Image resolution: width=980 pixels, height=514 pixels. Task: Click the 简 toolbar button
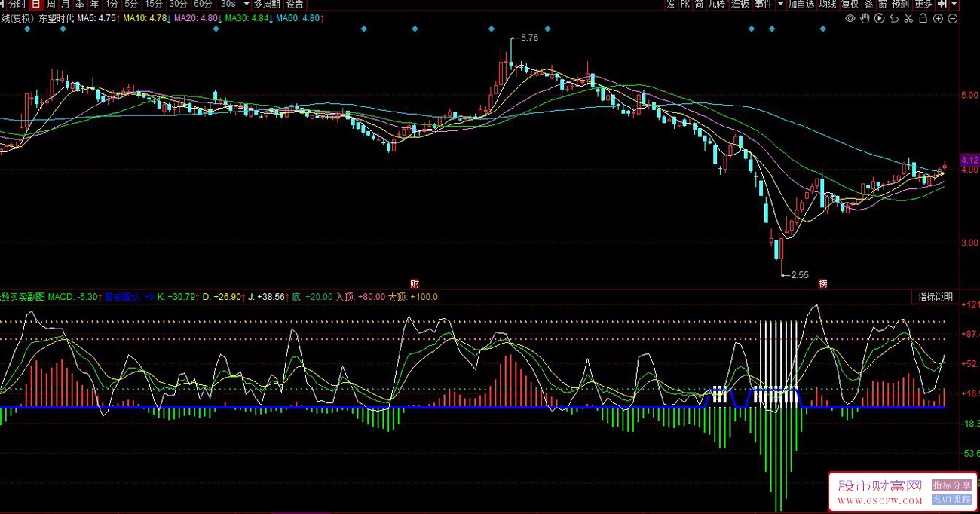coord(700,4)
